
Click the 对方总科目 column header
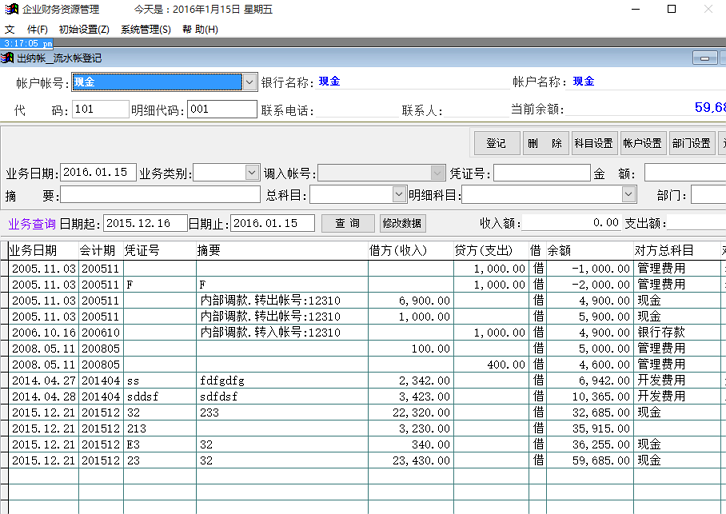(676, 251)
